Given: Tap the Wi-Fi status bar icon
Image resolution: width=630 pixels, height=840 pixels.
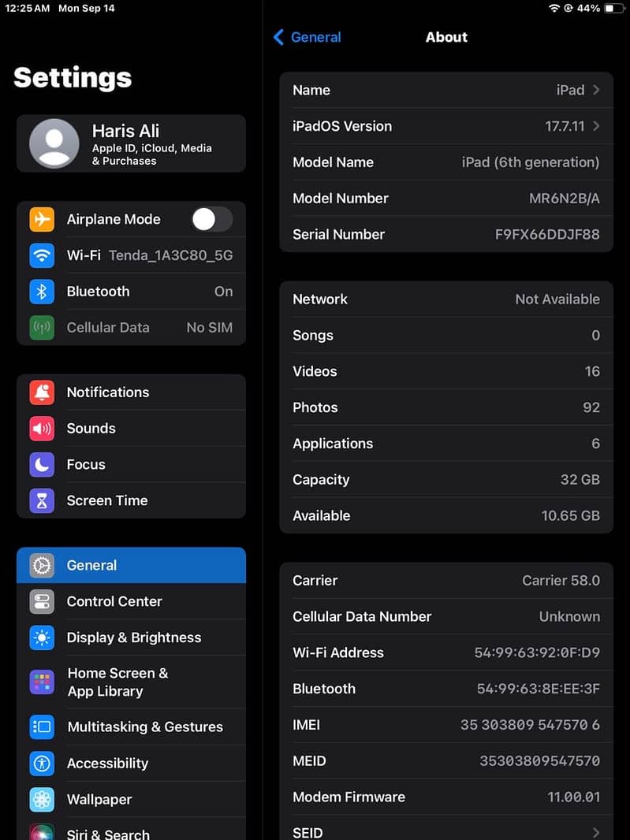Looking at the screenshot, I should [554, 8].
